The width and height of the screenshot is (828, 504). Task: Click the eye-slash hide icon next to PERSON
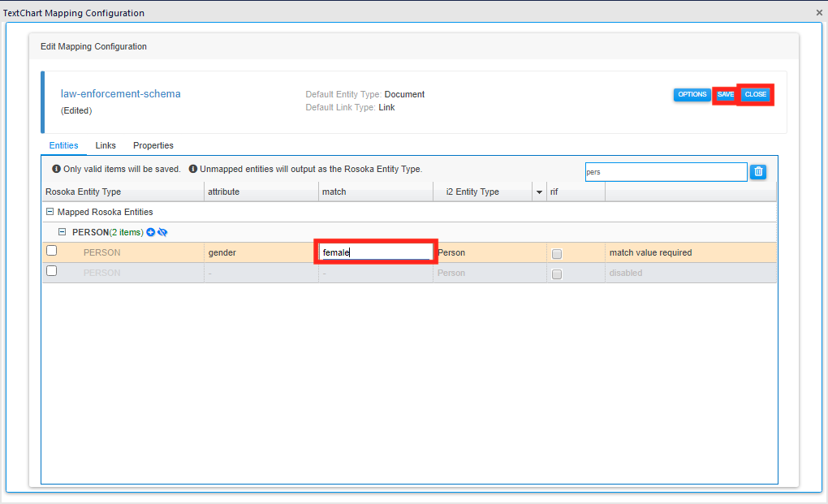click(x=162, y=232)
